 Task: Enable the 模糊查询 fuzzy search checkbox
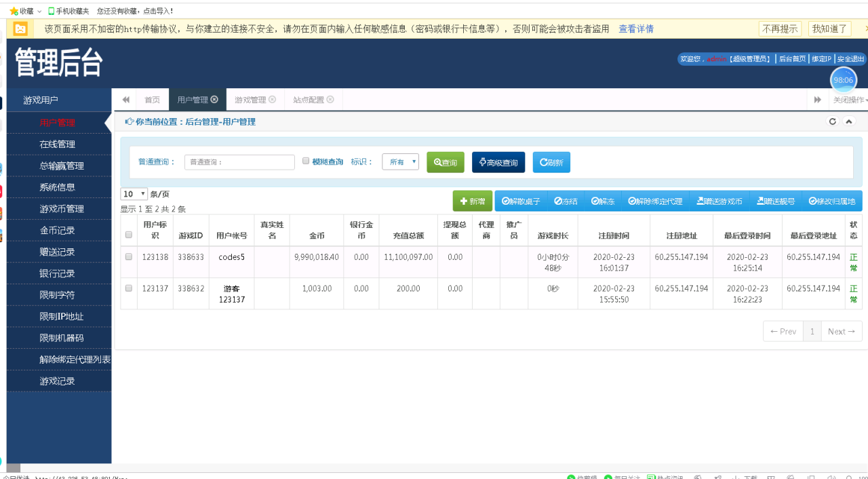[x=306, y=161]
